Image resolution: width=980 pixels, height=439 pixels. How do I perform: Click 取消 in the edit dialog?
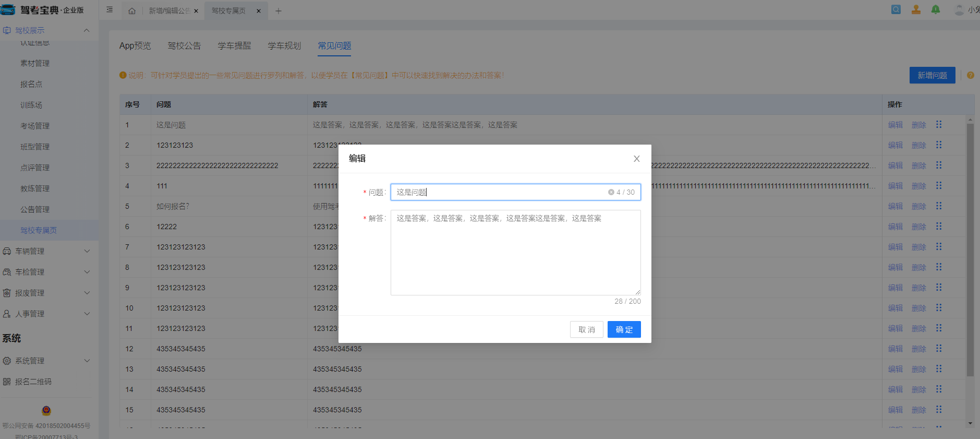pyautogui.click(x=587, y=329)
